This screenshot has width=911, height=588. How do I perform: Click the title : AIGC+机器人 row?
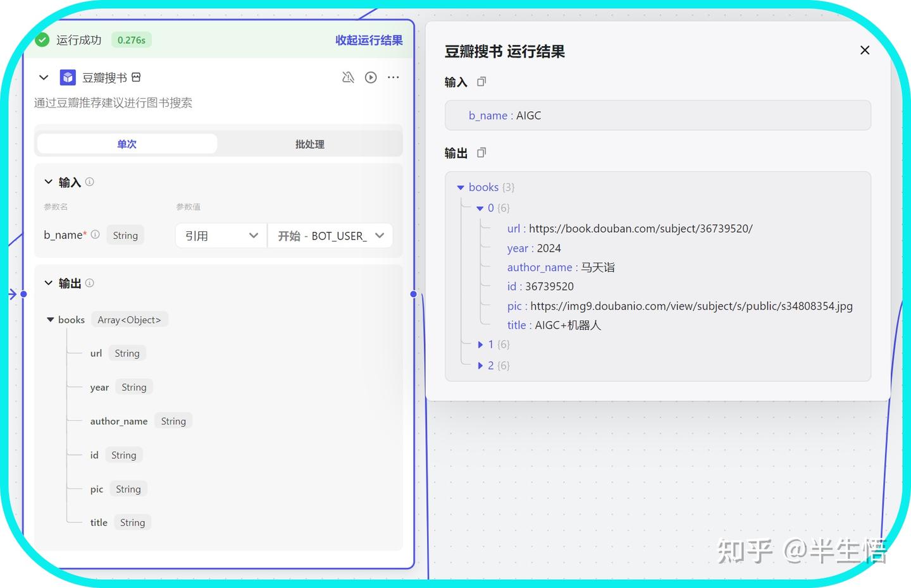(554, 325)
